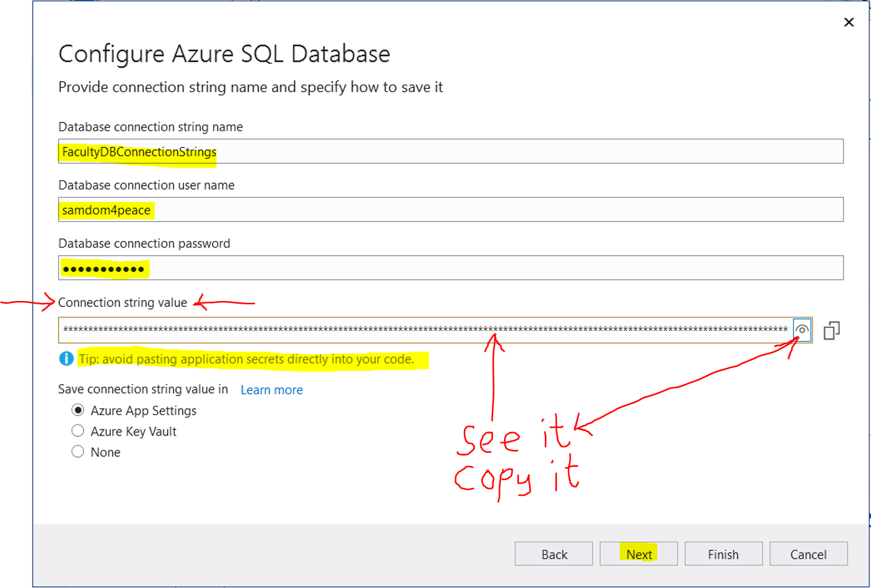871x588 pixels.
Task: Focus the database connection user name field
Action: pyautogui.click(x=450, y=210)
